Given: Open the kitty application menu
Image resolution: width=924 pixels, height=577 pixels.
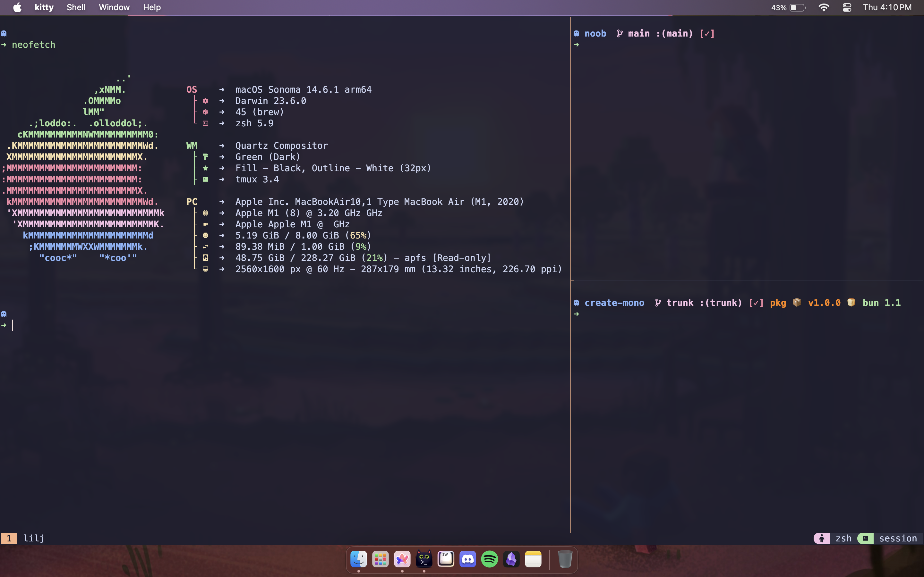Looking at the screenshot, I should click(44, 8).
